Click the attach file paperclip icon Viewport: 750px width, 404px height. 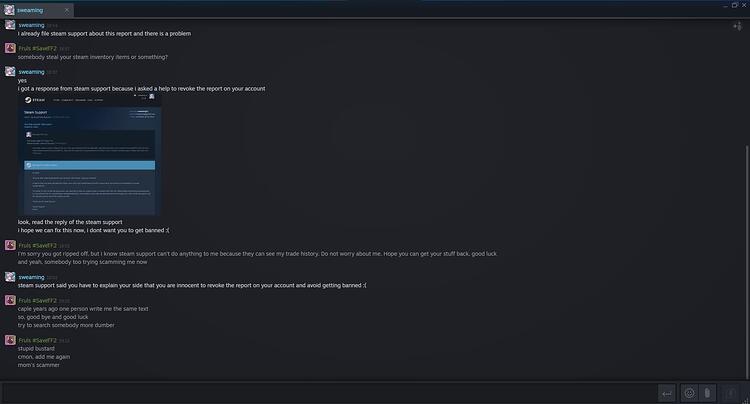click(707, 393)
